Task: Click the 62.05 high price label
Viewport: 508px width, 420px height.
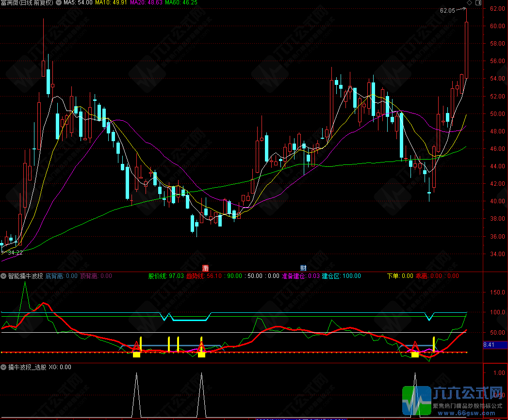Action: [447, 11]
